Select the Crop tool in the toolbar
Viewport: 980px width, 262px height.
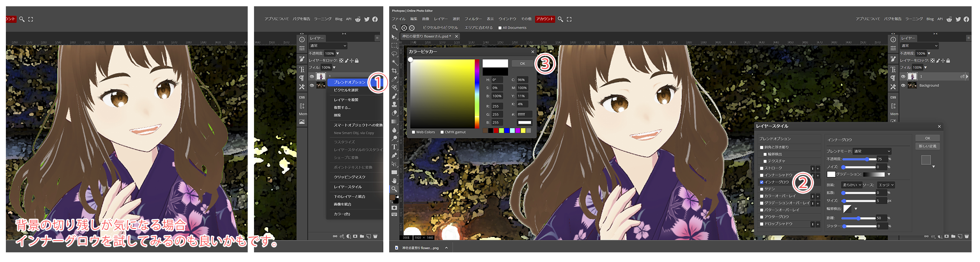click(x=394, y=71)
